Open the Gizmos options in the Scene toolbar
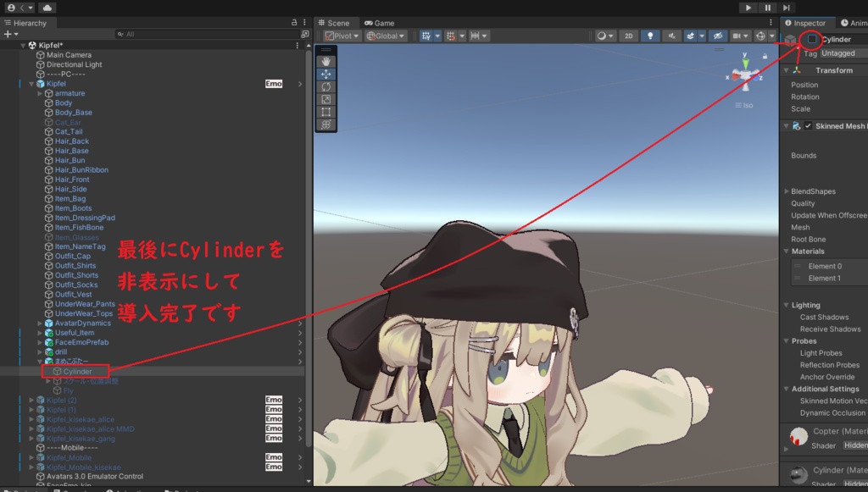868x492 pixels. [x=771, y=36]
